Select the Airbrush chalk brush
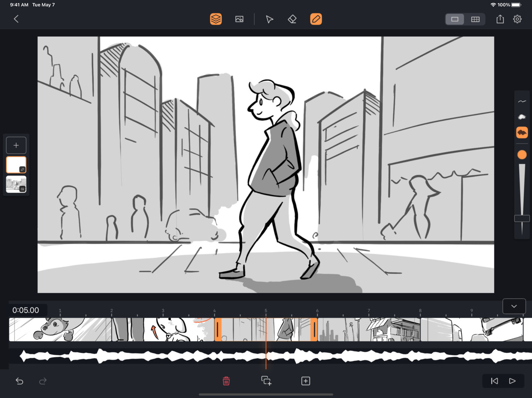The height and width of the screenshot is (398, 532). click(522, 117)
